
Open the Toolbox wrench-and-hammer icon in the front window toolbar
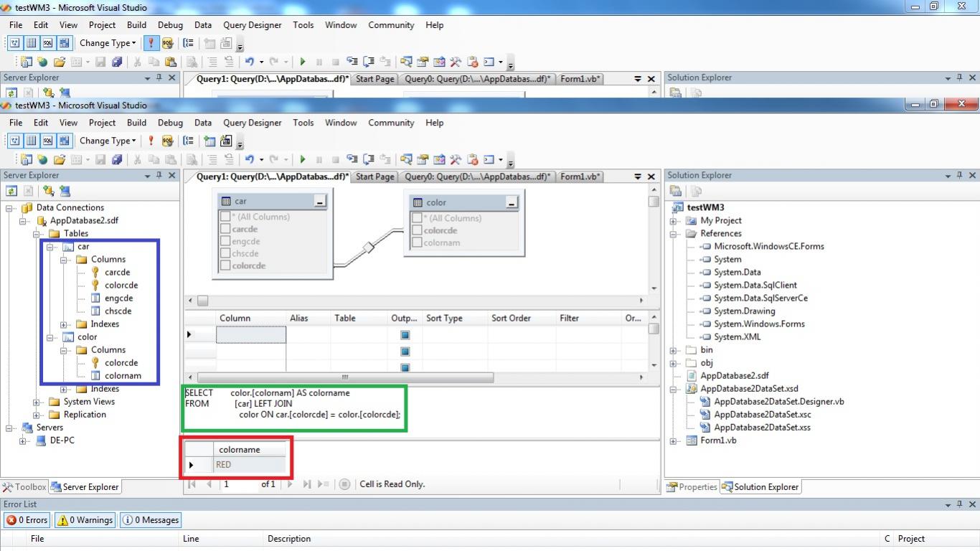456,159
